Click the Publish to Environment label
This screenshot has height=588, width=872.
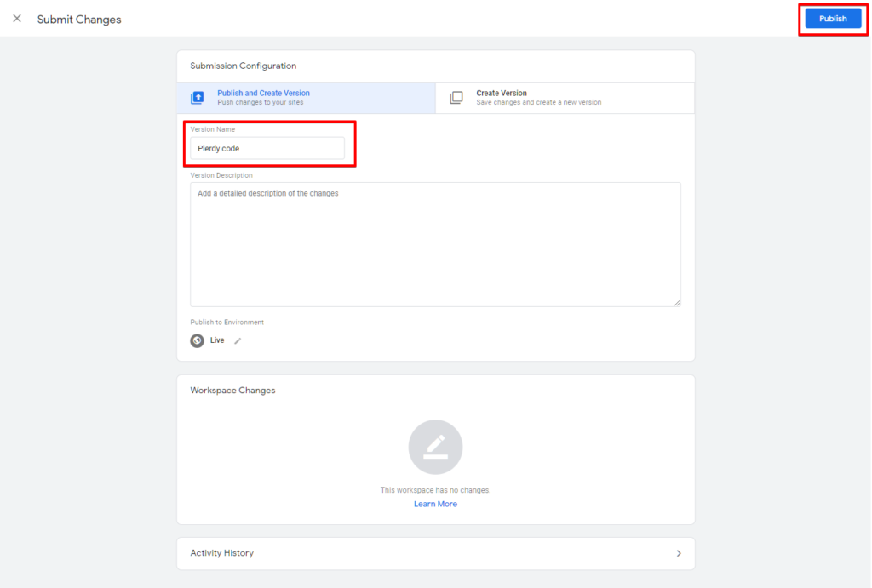coord(227,323)
